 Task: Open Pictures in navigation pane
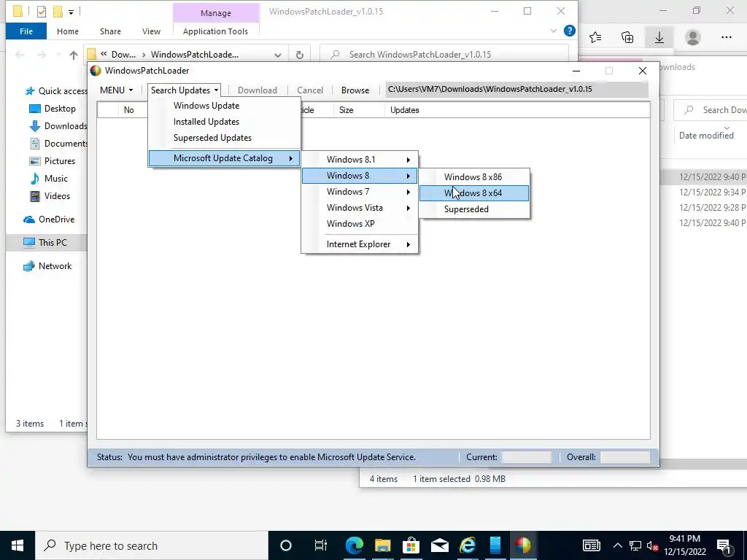[53, 161]
